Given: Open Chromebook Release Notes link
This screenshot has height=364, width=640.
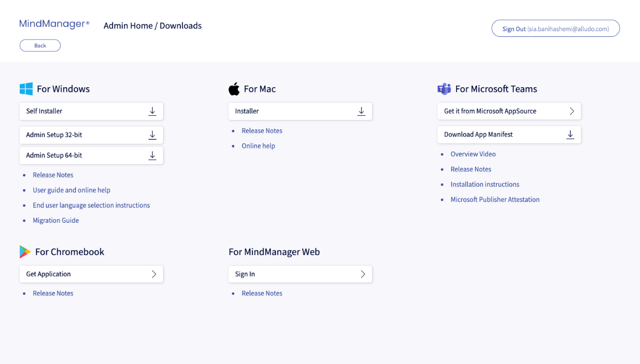Looking at the screenshot, I should (53, 293).
